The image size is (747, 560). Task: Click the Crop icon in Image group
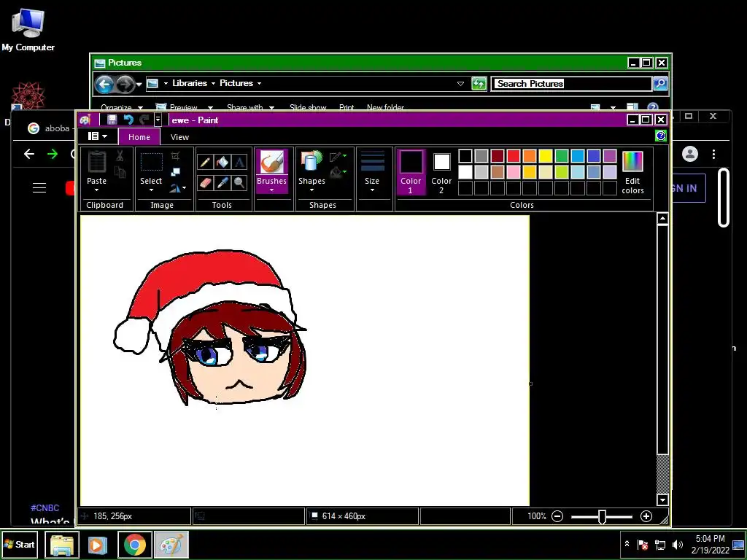tap(175, 156)
